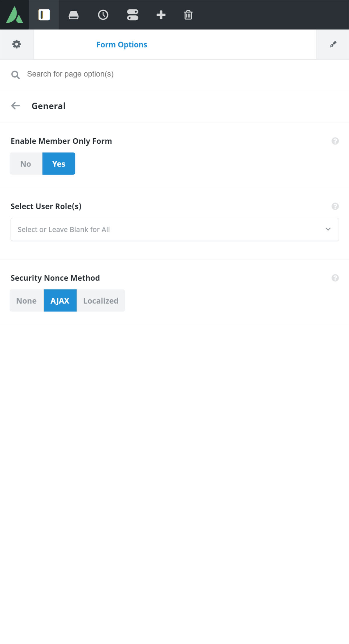This screenshot has width=349, height=644.
Task: Open the library drawer icon
Action: click(73, 15)
